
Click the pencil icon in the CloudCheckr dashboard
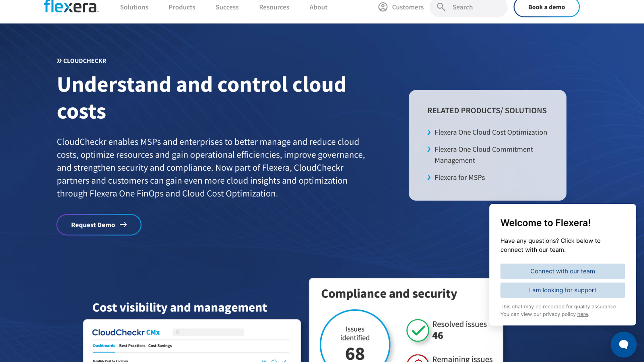[285, 361]
